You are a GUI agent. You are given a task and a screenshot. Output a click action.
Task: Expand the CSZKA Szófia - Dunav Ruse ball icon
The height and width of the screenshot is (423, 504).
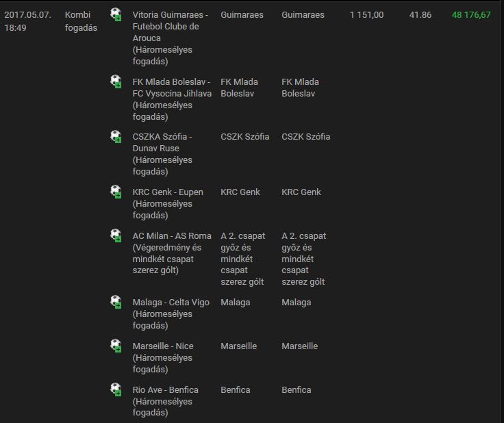(116, 136)
